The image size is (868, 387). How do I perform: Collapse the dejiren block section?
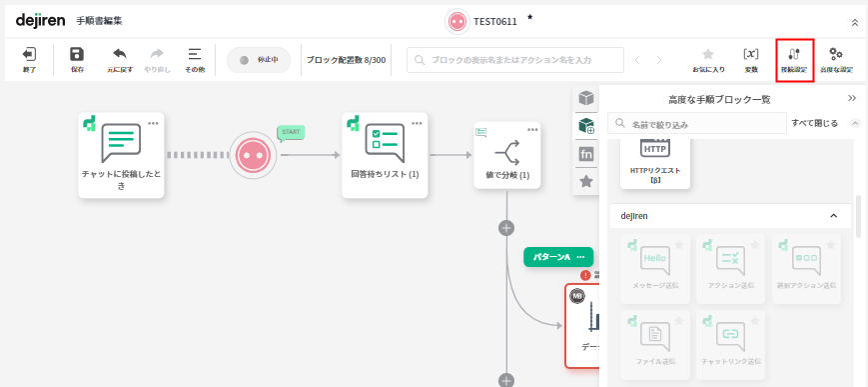[x=834, y=216]
